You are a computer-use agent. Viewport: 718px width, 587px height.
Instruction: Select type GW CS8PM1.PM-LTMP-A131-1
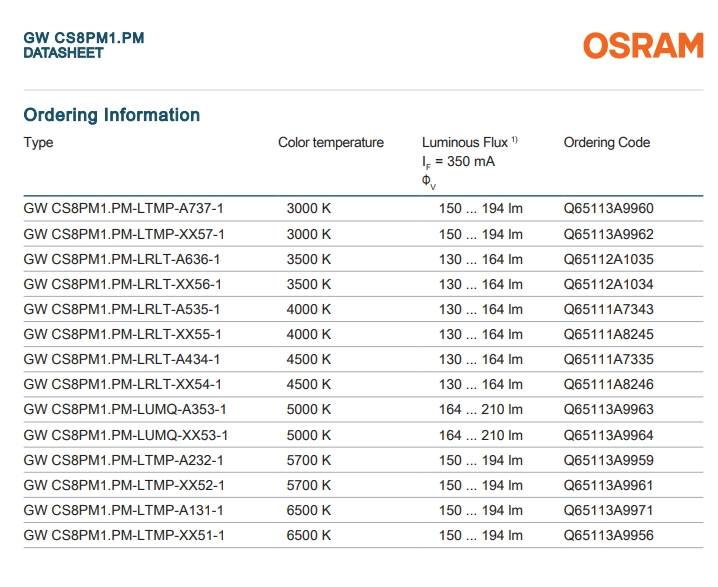(x=124, y=510)
